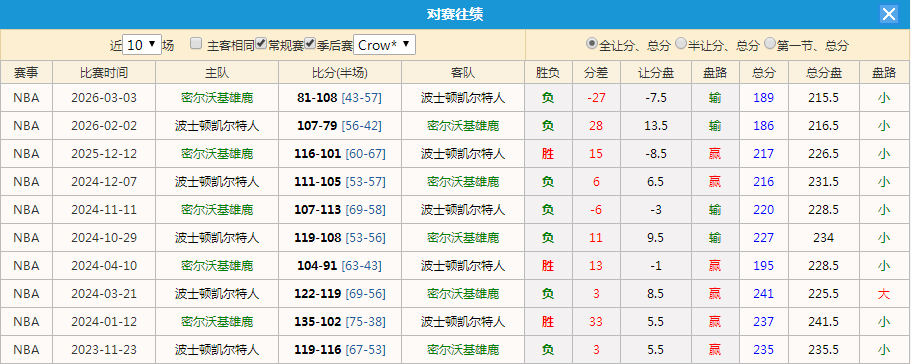Click home team 密尔沃基雄鹿 on 2024-04-10

217,265
